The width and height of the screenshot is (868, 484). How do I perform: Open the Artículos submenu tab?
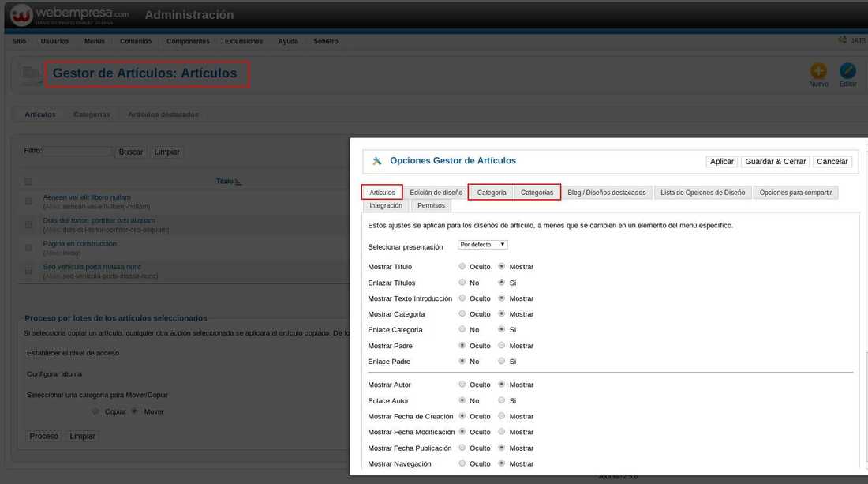[x=40, y=114]
